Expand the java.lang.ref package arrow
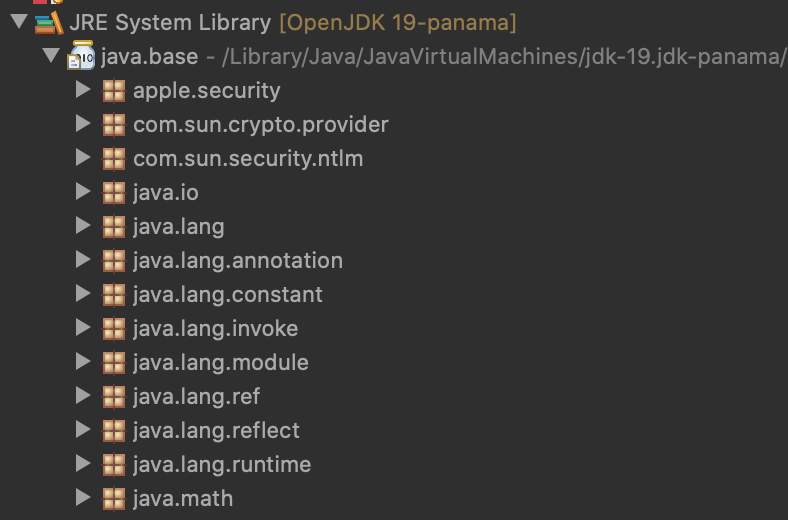788x520 pixels. click(x=84, y=397)
